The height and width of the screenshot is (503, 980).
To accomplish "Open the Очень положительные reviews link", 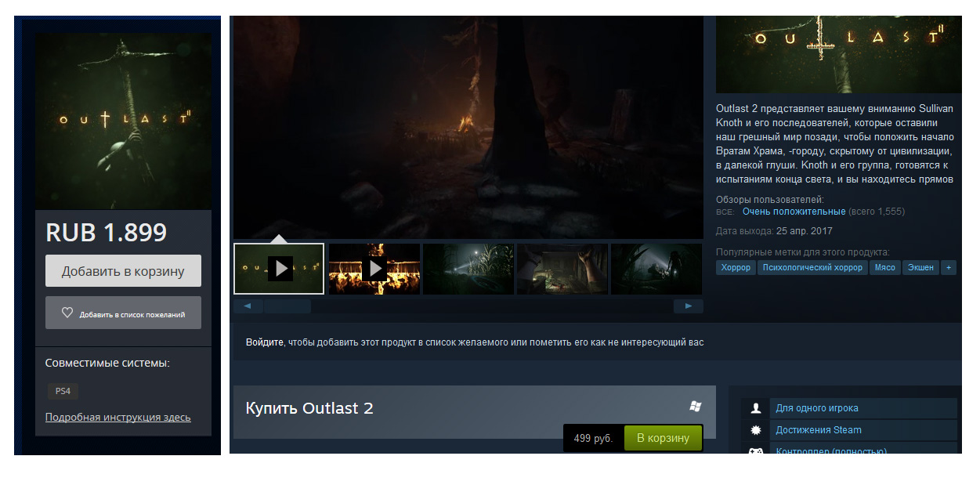I will (x=794, y=212).
